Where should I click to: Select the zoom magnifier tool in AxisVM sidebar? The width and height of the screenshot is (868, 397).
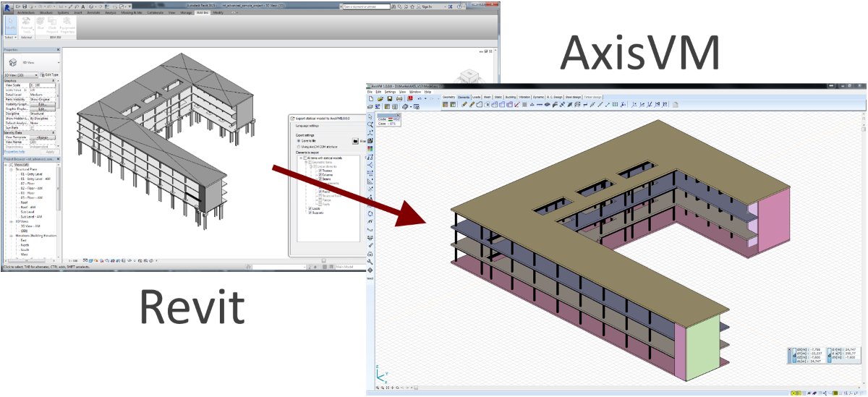(370, 124)
